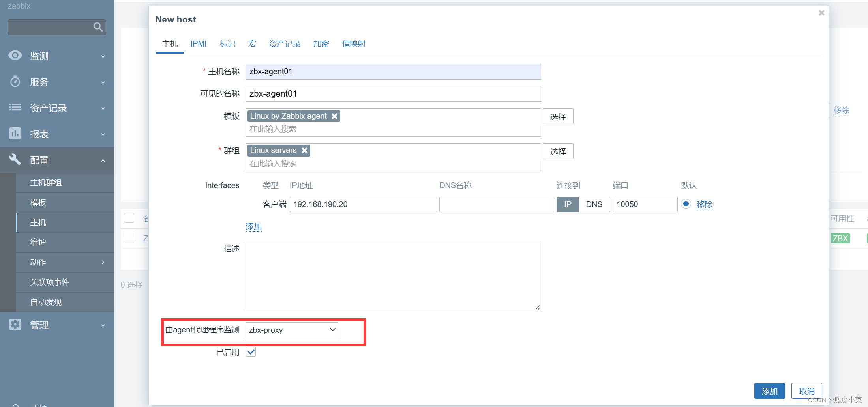Open 主机群组 in sidebar
Image resolution: width=868 pixels, height=407 pixels.
click(x=65, y=183)
